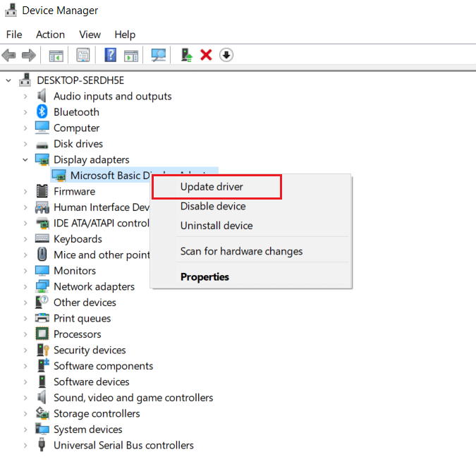Select the System devices label

tap(88, 429)
